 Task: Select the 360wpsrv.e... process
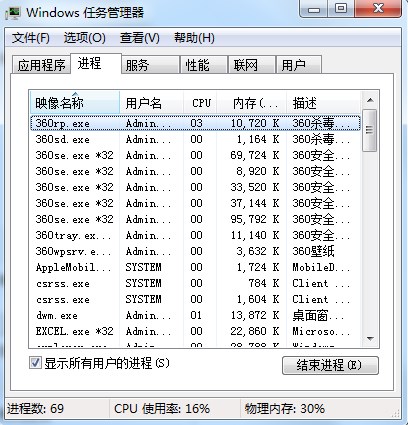(195, 251)
